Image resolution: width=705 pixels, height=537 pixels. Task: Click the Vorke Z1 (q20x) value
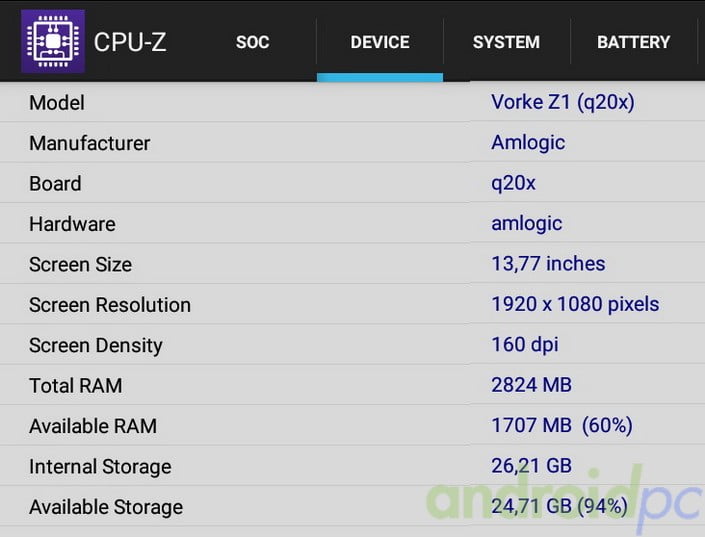(x=563, y=102)
